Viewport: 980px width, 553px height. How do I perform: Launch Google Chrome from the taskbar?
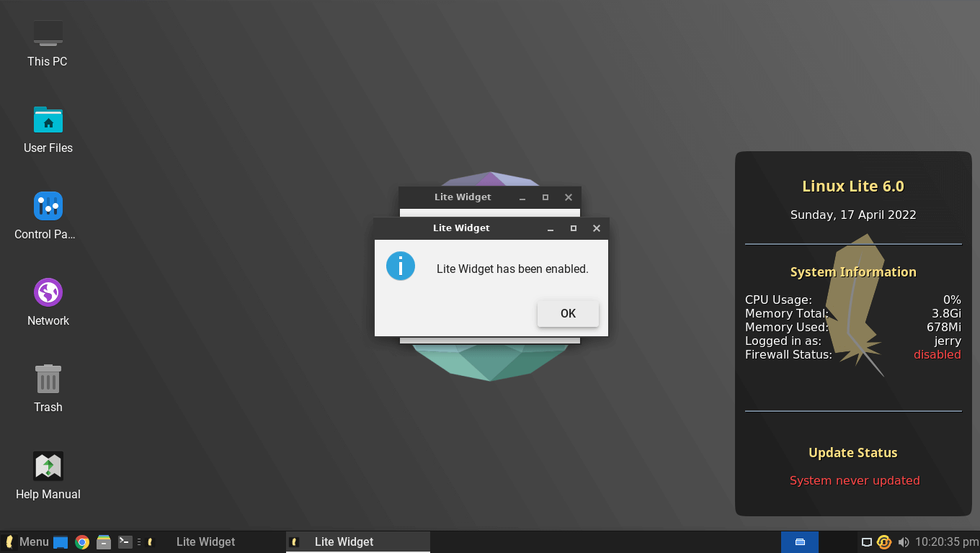point(82,542)
